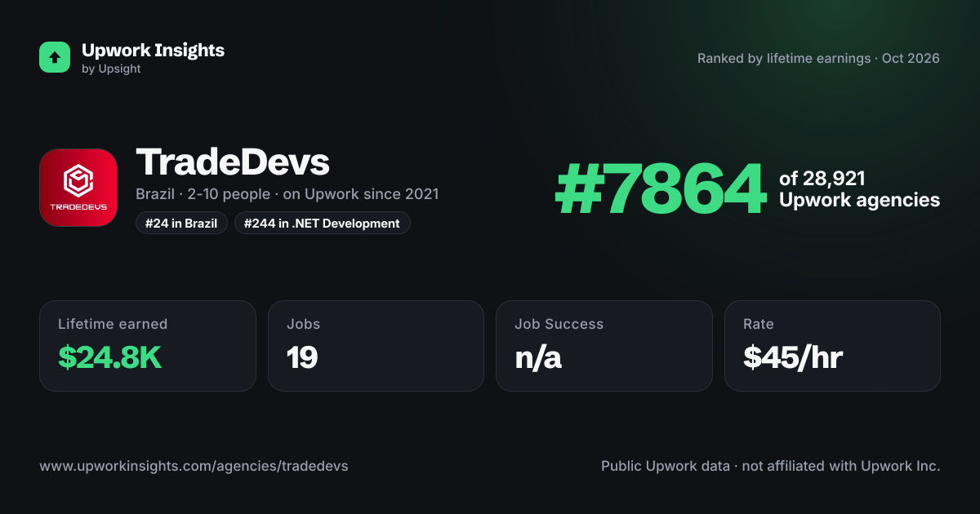
Task: Click the "TradeDevs" agency name heading
Action: click(233, 162)
